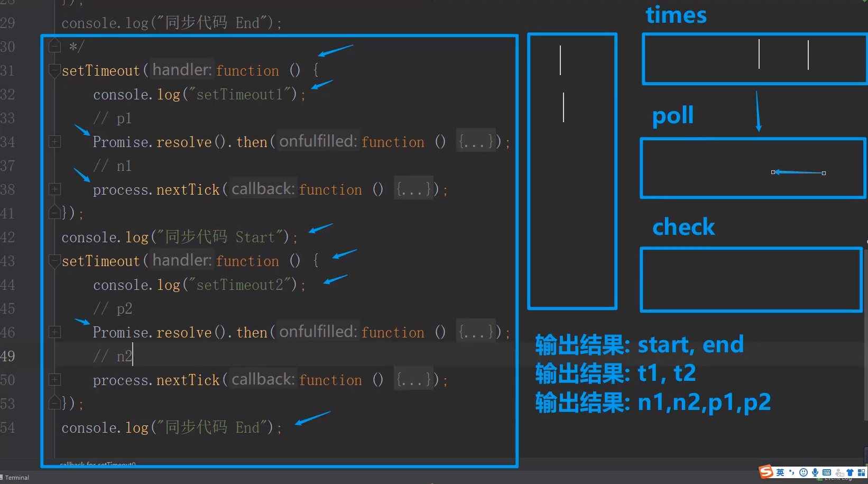This screenshot has width=868, height=484.
Task: Click line number 54 in the gutter
Action: click(8, 427)
